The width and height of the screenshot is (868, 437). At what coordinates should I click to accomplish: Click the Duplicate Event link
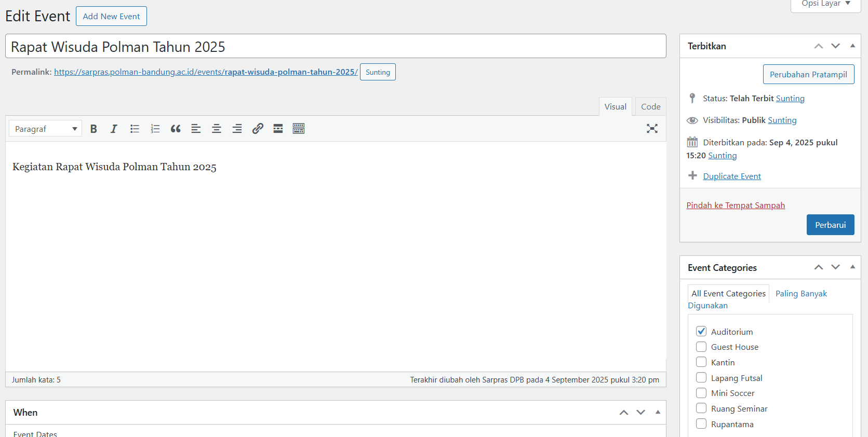coord(731,176)
